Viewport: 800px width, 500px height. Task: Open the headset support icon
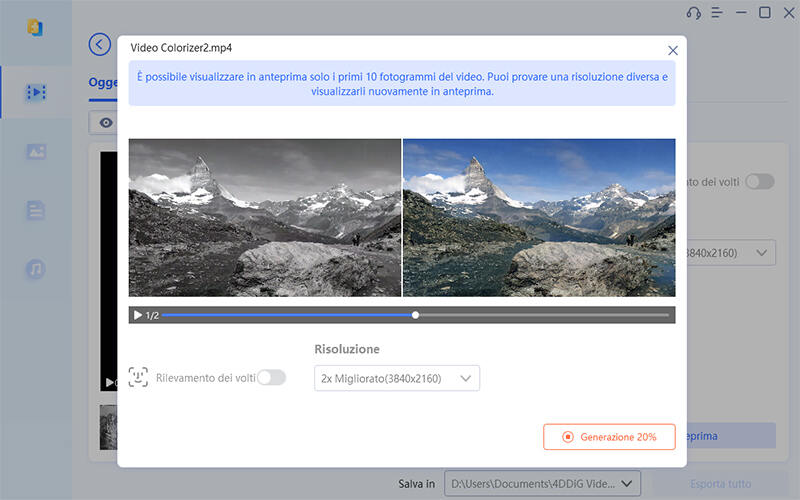[693, 13]
